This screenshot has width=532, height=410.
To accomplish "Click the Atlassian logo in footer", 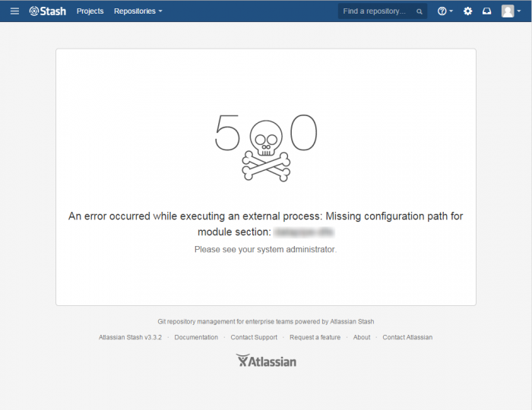I will [x=266, y=361].
